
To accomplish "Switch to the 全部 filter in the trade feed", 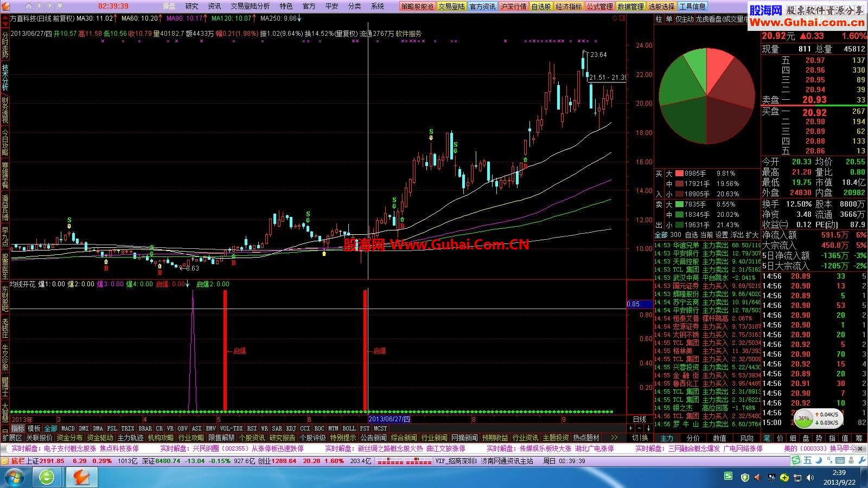I will 661,235.
